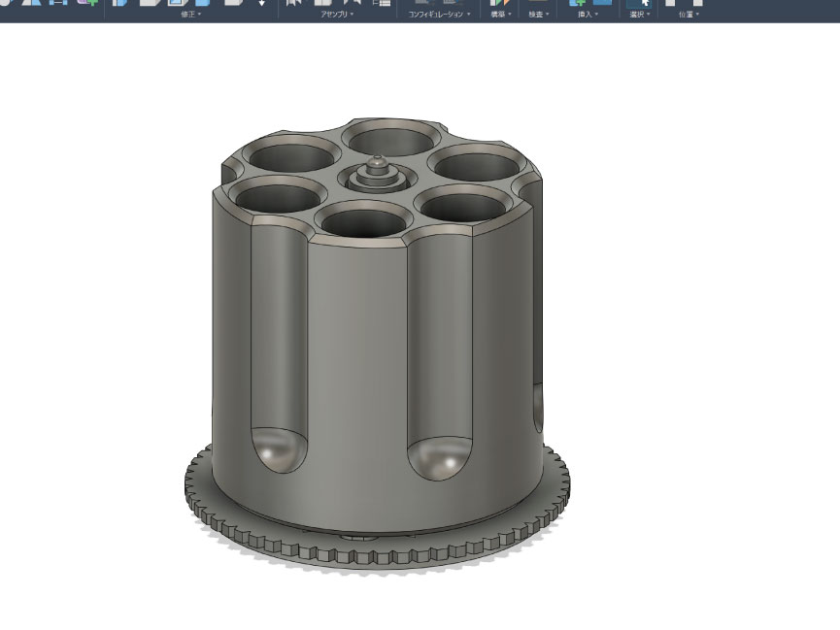Expand the 構築 dropdown

tap(501, 16)
